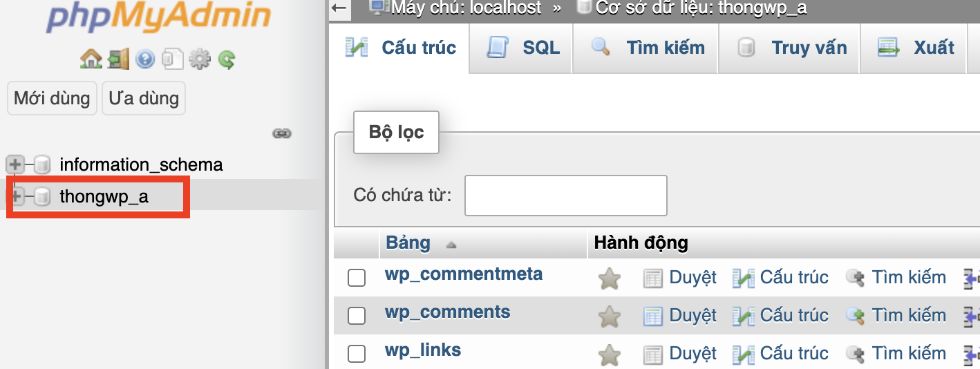The height and width of the screenshot is (369, 980).
Task: Tick the wp_commentmeta checkbox
Action: point(357,278)
